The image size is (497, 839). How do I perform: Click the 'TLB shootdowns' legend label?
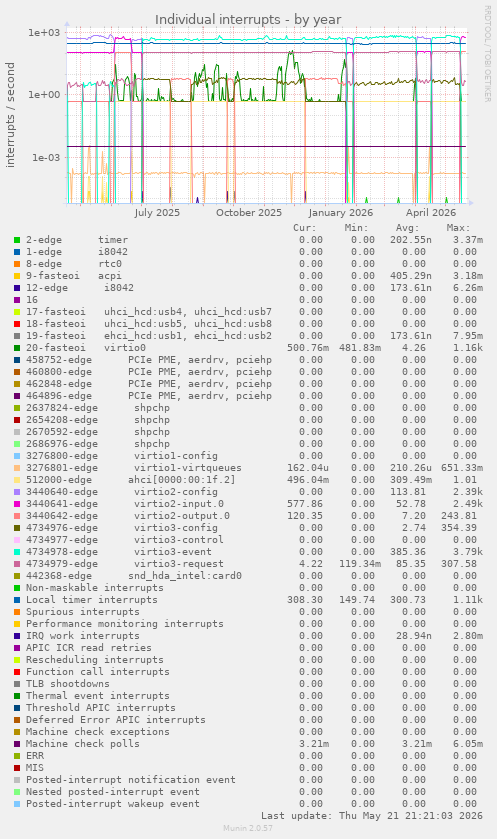point(68,684)
